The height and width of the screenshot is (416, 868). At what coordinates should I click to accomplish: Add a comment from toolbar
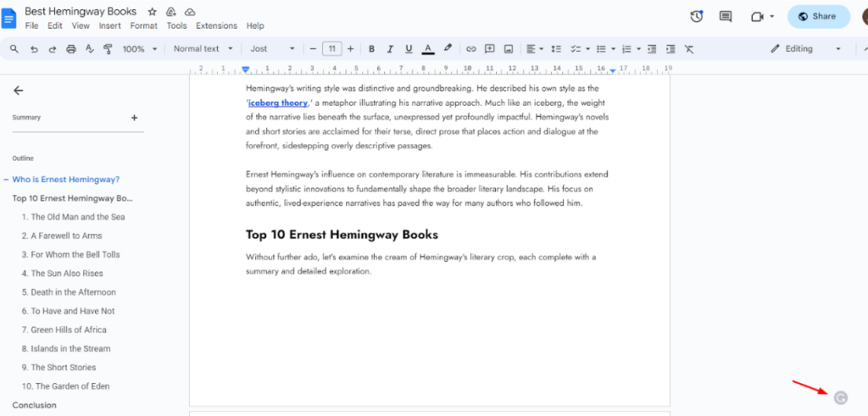point(489,48)
